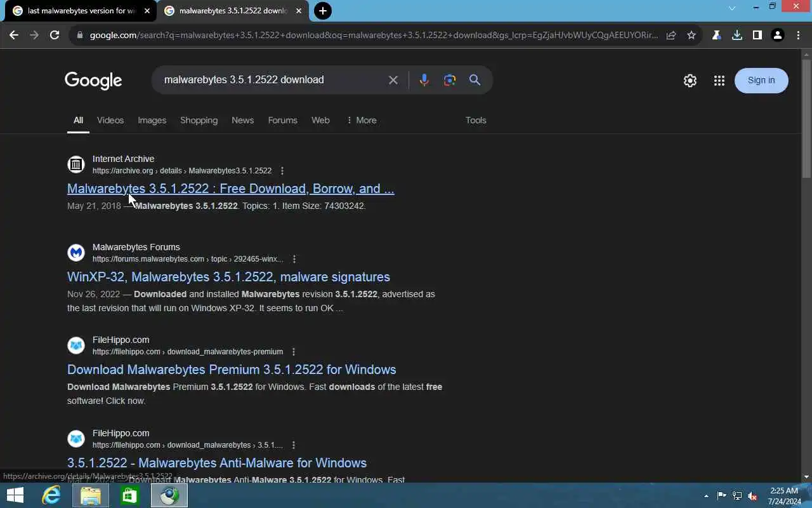
Task: Open the Action Center flag icon
Action: pyautogui.click(x=722, y=496)
